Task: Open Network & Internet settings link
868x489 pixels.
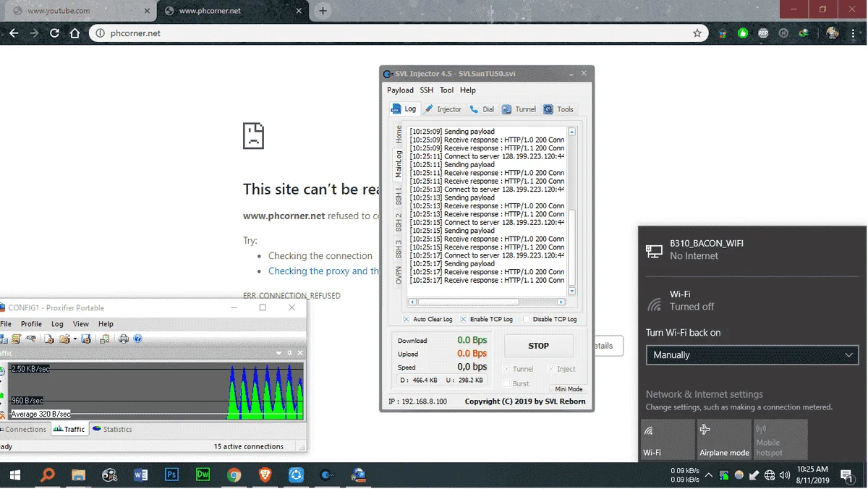Action: click(705, 394)
